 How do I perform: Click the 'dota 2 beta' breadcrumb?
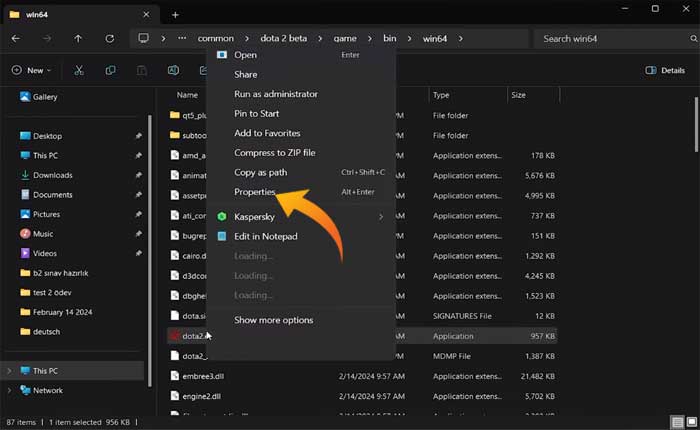[284, 39]
